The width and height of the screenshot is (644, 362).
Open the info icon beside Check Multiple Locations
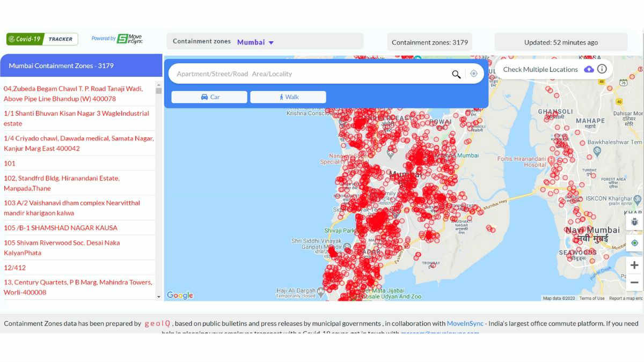tap(602, 69)
